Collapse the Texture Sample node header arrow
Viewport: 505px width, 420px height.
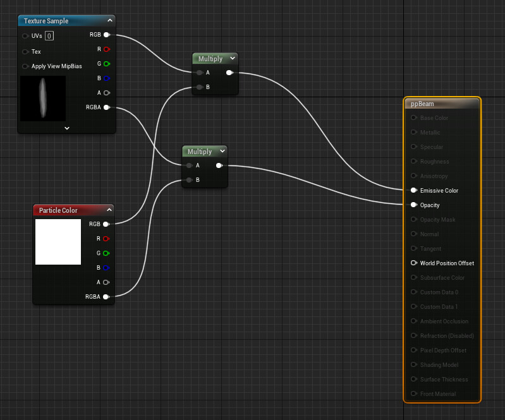click(109, 21)
